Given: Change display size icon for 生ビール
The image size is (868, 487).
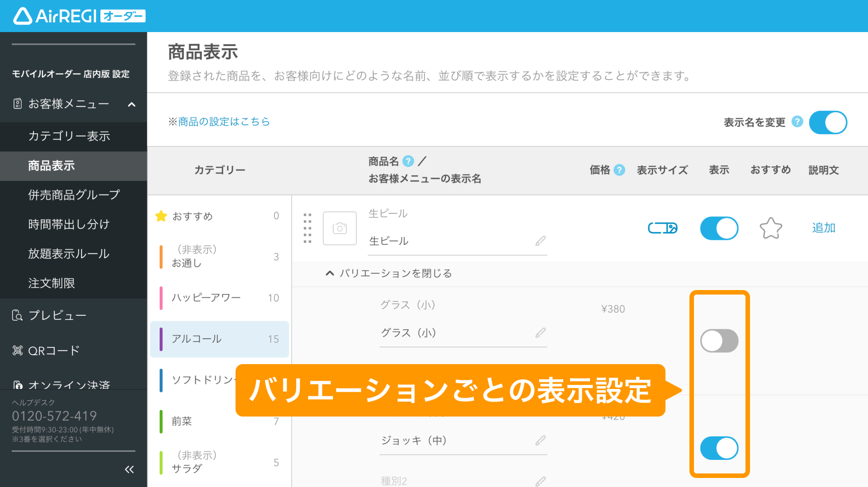Looking at the screenshot, I should (x=662, y=228).
